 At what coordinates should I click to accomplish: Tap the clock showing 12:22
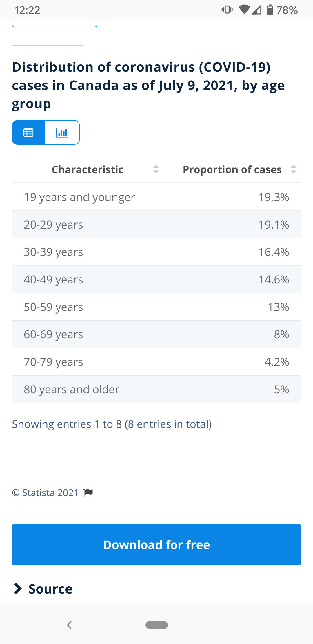click(27, 10)
